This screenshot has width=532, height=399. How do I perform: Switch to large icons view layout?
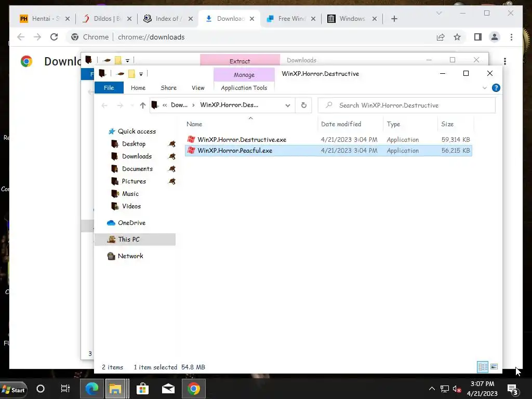click(494, 367)
